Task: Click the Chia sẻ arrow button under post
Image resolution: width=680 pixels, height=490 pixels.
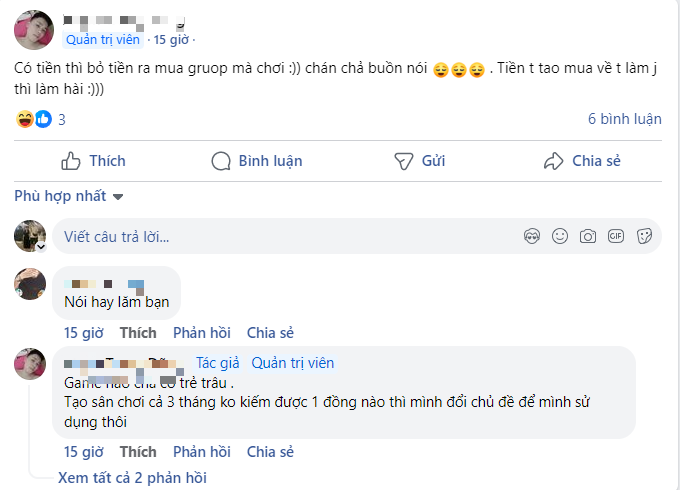Action: [x=582, y=161]
